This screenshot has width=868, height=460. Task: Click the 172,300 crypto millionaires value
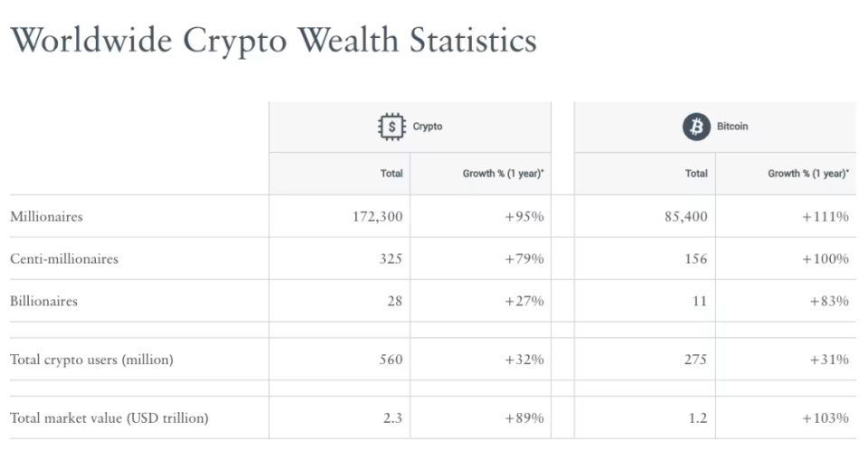pos(378,216)
